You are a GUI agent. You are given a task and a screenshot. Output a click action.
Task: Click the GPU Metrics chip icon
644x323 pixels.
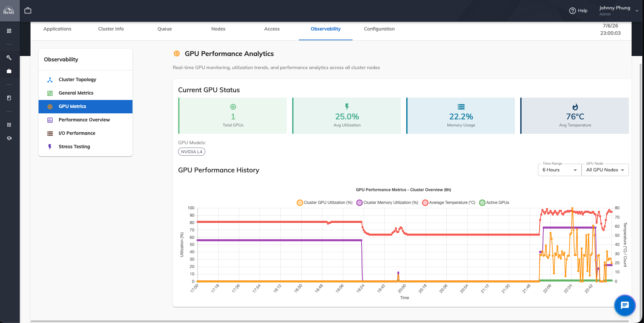click(x=50, y=107)
